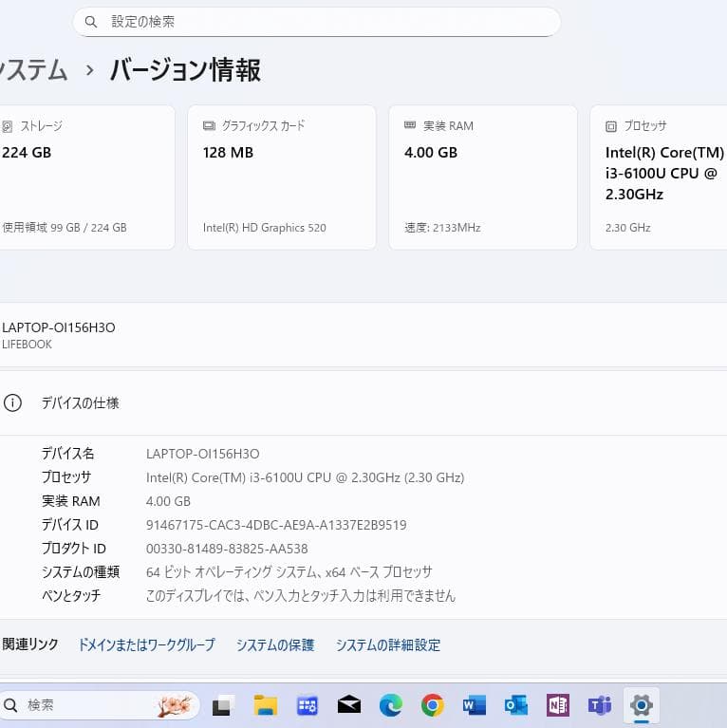
Task: Open File Explorer from taskbar
Action: tap(266, 706)
